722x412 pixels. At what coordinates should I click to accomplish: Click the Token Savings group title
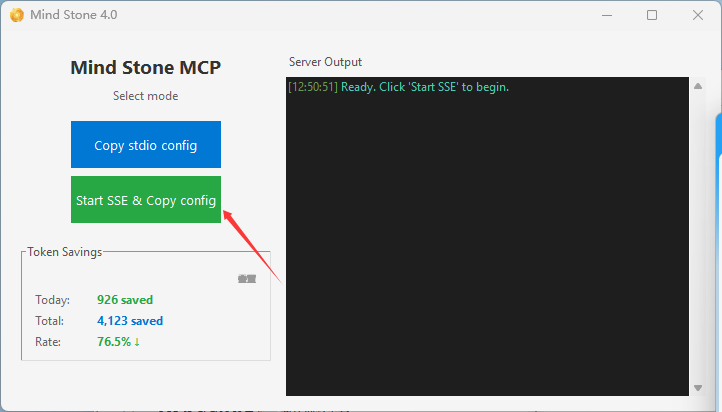click(65, 252)
